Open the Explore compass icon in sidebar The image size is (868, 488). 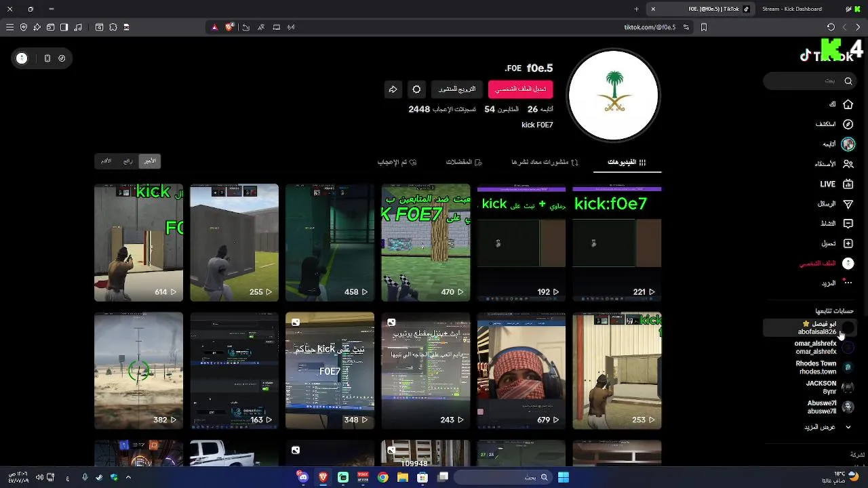tap(848, 124)
